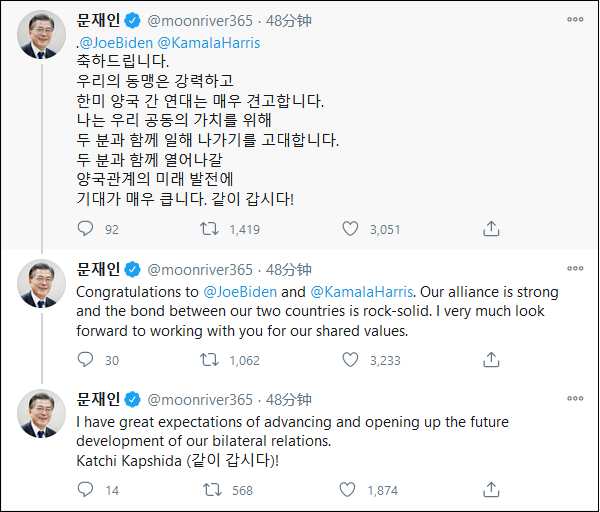Reply to the 'rock-solid' alliance tweet

(85, 360)
